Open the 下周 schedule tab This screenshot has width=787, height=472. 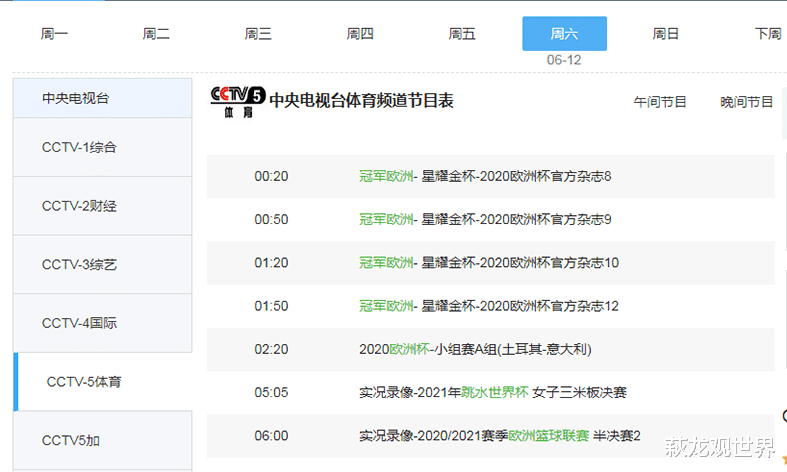(x=768, y=34)
